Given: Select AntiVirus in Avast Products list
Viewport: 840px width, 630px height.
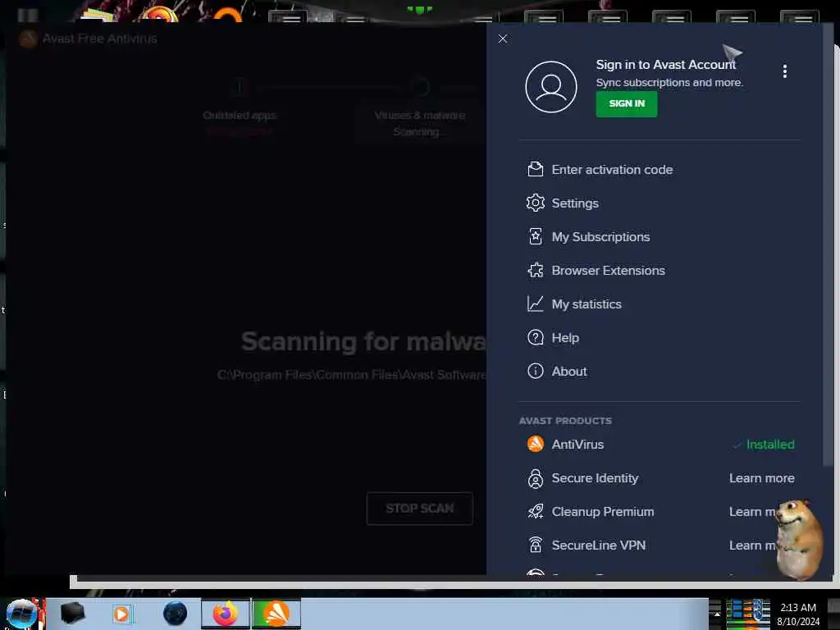Looking at the screenshot, I should (x=577, y=445).
